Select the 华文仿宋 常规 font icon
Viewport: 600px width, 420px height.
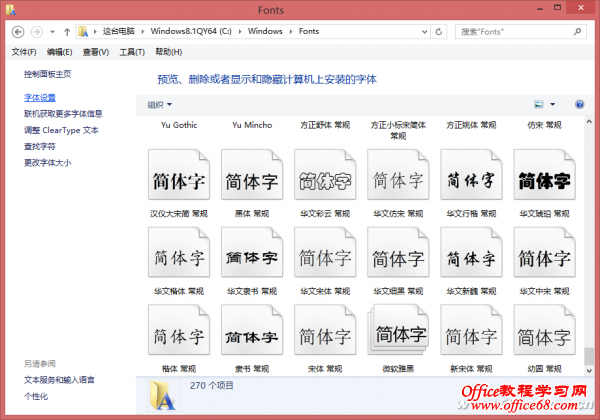(x=398, y=174)
